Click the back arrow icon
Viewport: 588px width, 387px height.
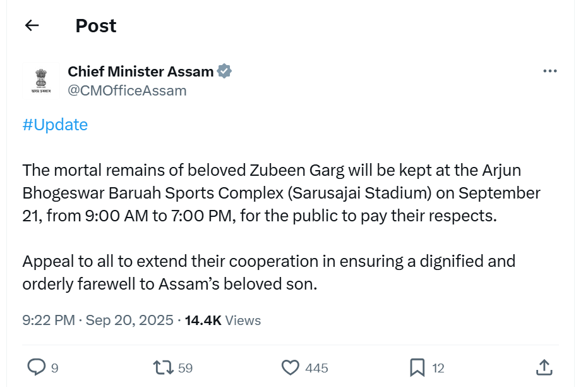32,25
